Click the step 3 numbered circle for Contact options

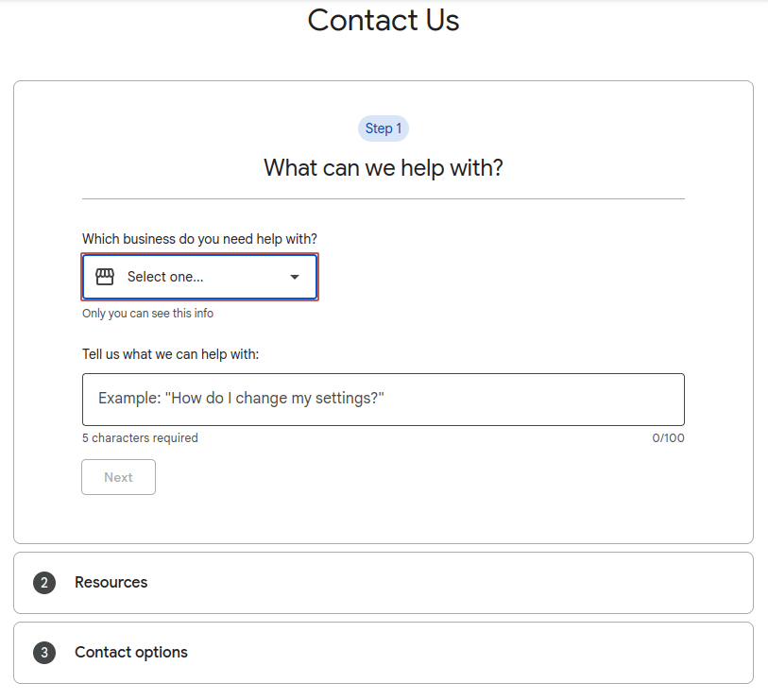click(x=43, y=653)
